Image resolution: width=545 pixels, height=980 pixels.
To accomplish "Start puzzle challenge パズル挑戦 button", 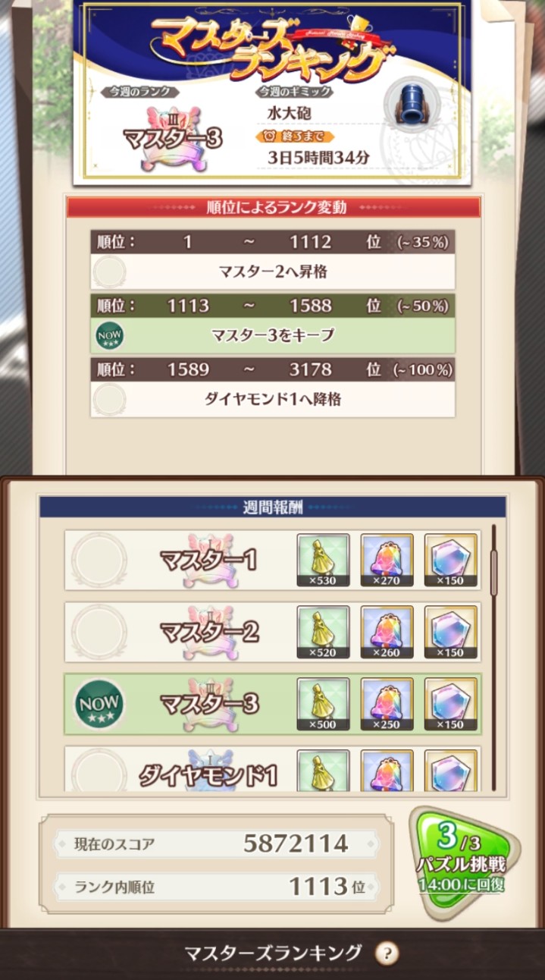I will click(462, 862).
